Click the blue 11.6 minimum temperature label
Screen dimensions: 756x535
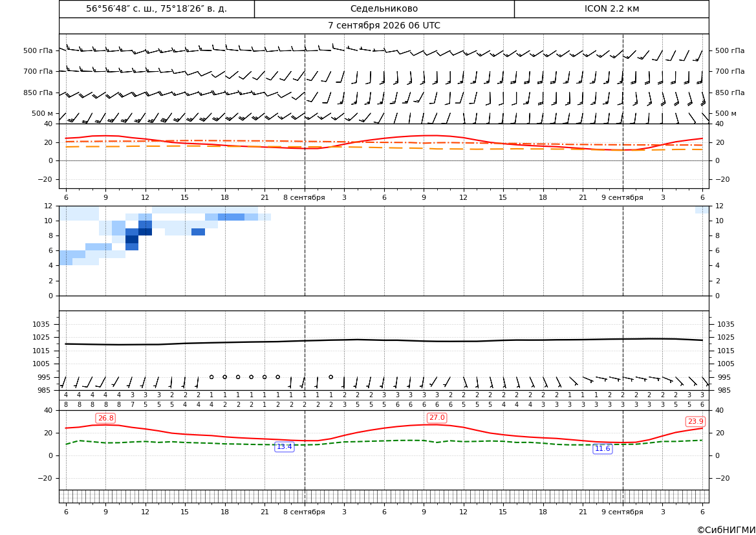click(x=602, y=449)
